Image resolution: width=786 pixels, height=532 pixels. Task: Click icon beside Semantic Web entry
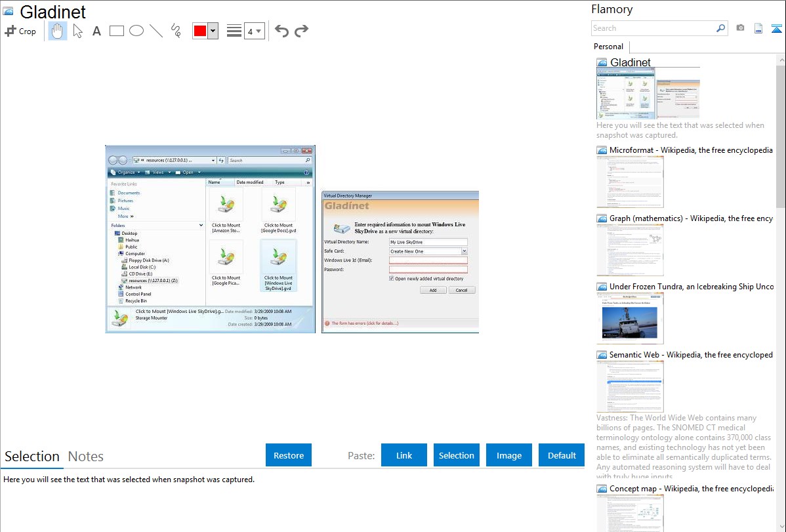[x=602, y=355]
